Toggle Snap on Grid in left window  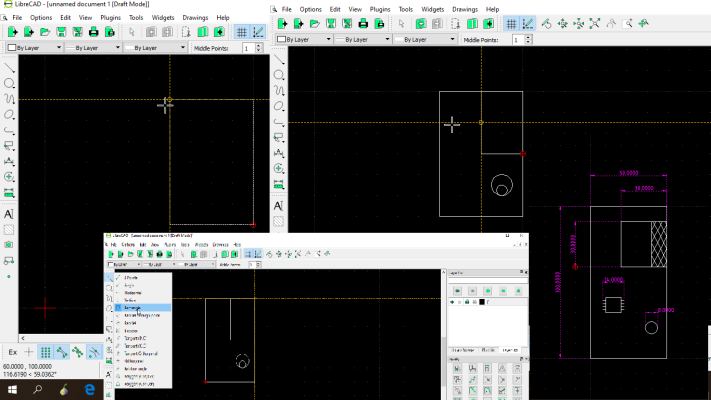click(x=45, y=352)
